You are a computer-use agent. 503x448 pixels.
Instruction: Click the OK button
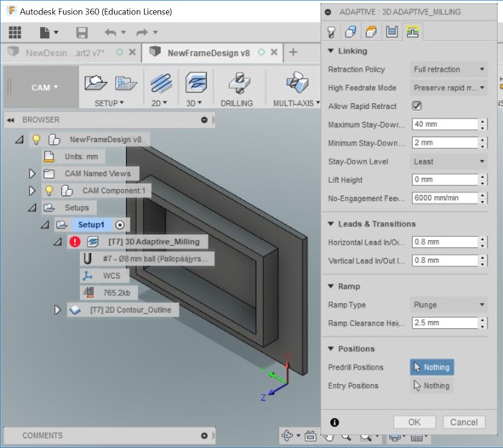point(414,422)
